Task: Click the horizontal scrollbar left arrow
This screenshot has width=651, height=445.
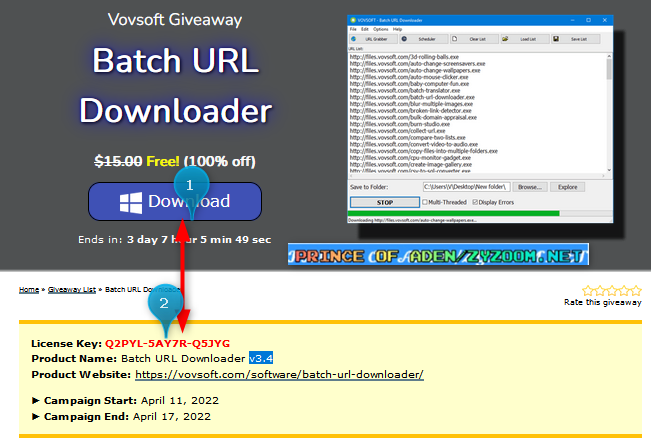Action: click(351, 176)
